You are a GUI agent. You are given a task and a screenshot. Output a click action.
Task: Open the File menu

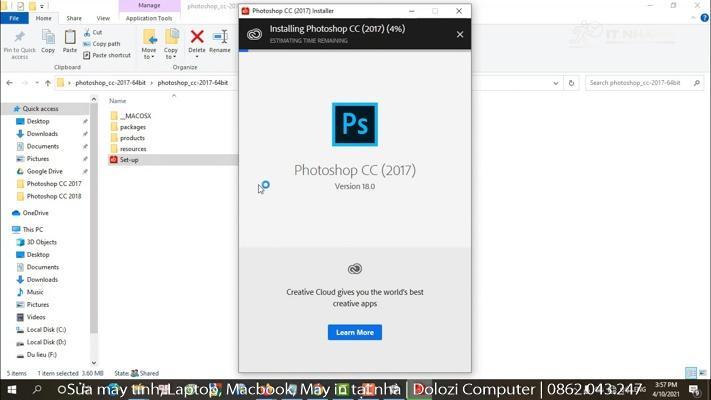coord(15,18)
